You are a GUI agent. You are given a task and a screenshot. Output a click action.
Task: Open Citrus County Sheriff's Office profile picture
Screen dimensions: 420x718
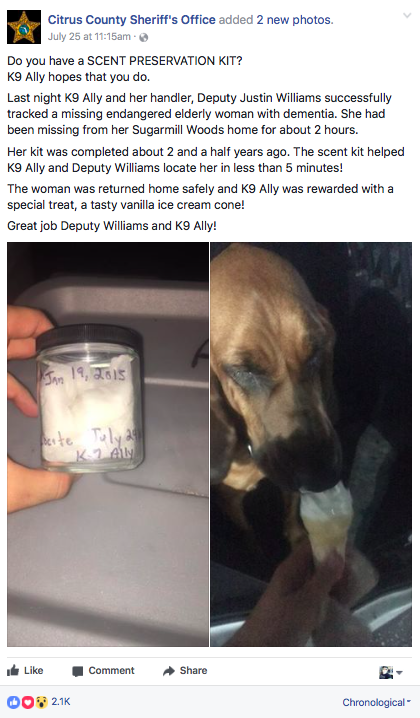click(x=24, y=27)
